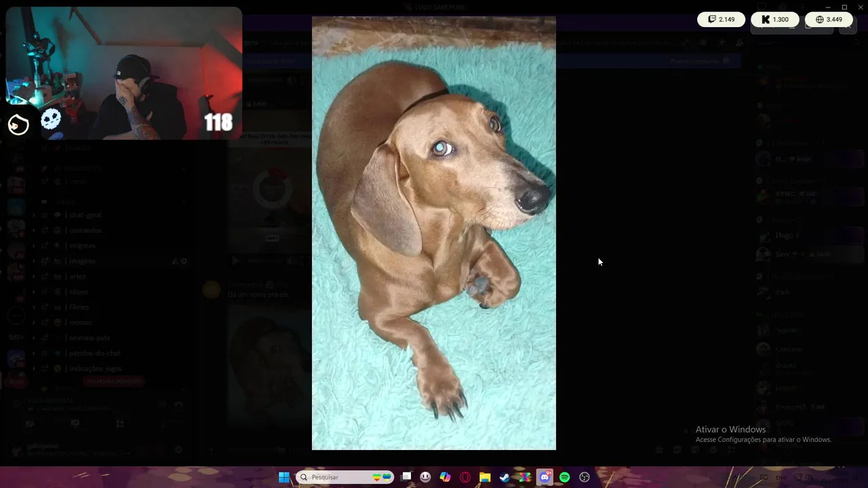Click the Kick viewer count badge 1.300

(x=774, y=20)
